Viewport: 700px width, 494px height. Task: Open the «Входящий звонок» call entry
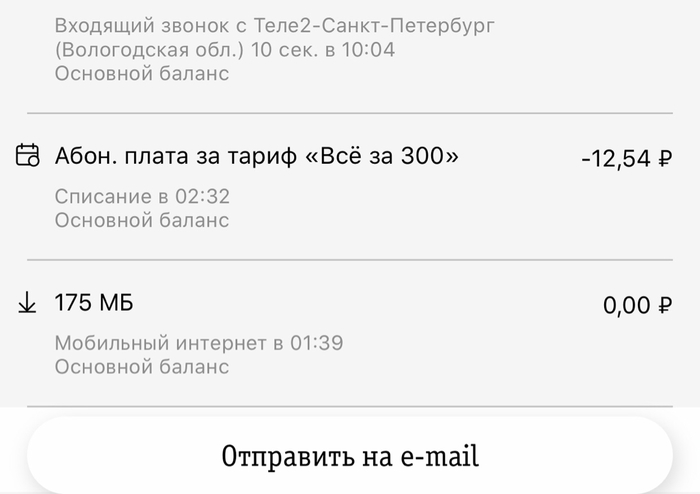(150, 24)
